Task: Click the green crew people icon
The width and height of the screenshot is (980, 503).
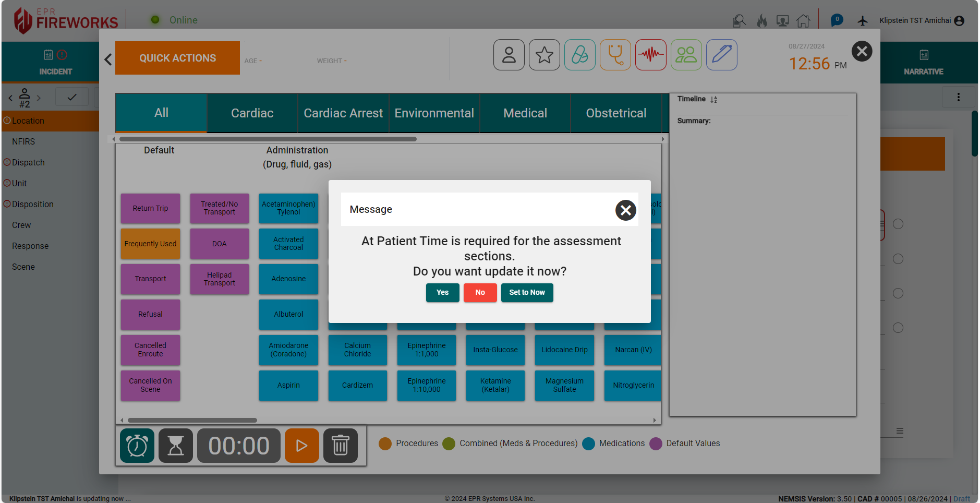Action: point(686,55)
